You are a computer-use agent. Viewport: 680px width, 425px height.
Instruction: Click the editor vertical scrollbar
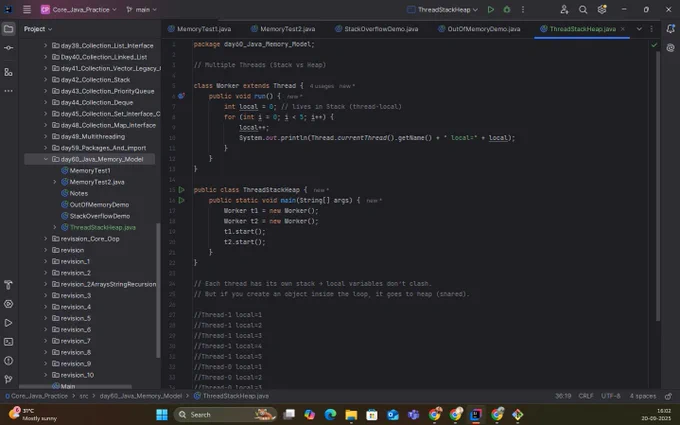coord(658,186)
